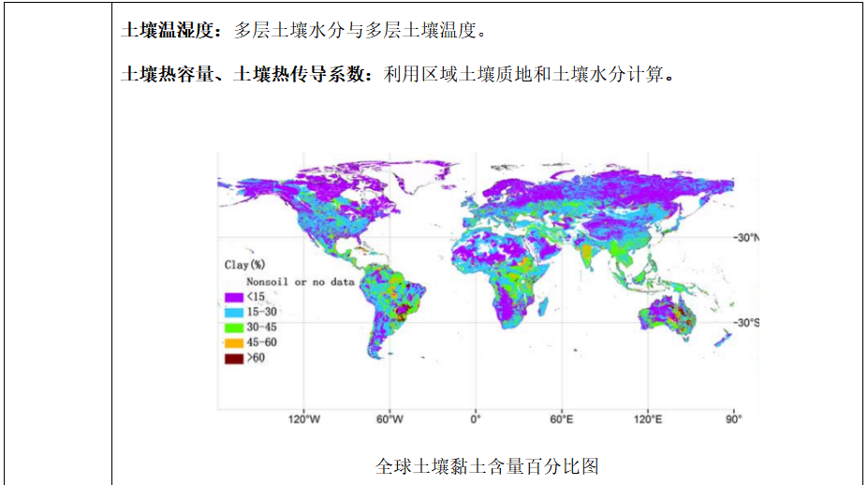Click the '30°S' latitude label
Image resolution: width=868 pixels, height=485 pixels.
coord(747,323)
